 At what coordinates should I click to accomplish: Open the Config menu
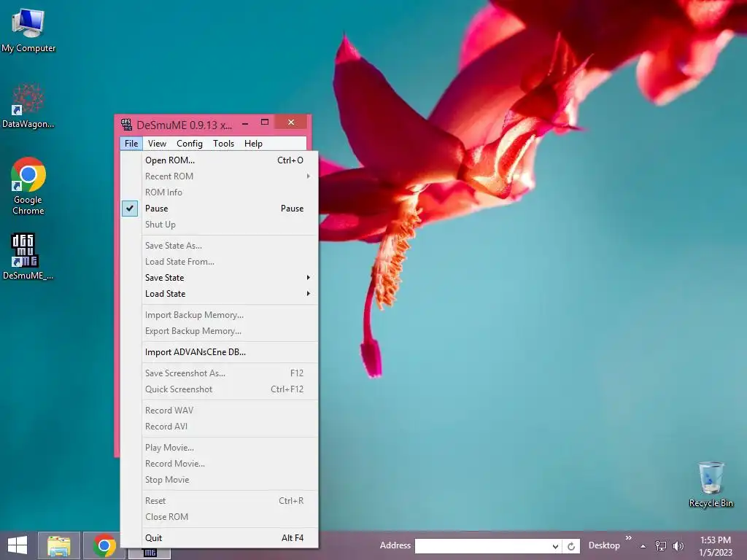point(190,144)
